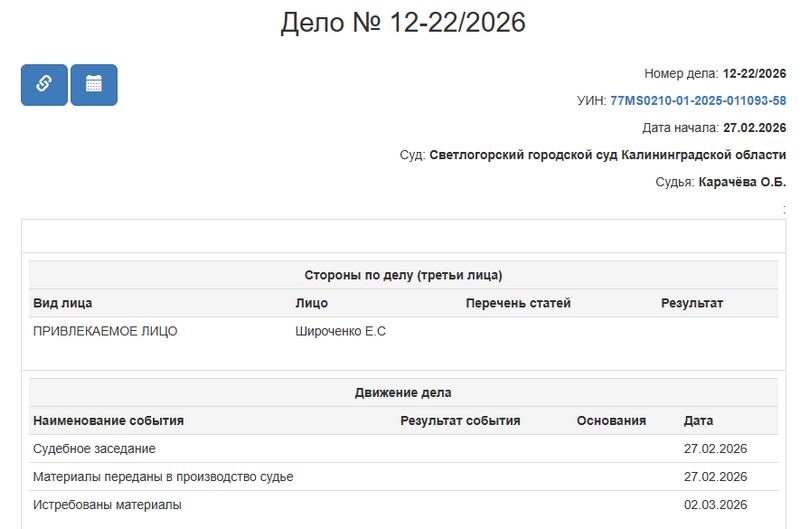Click the Движение дела section header
Viewport: 800px width, 529px height.
(403, 393)
